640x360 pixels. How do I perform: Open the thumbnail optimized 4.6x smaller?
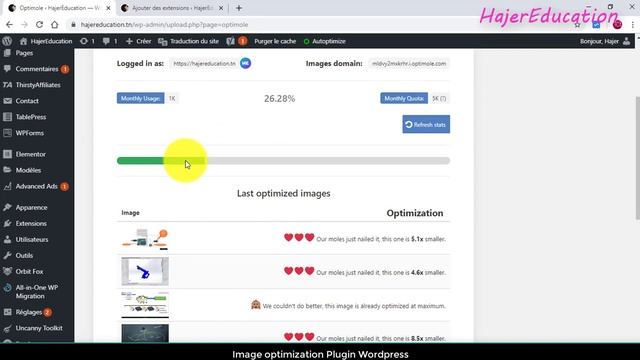(x=145, y=271)
